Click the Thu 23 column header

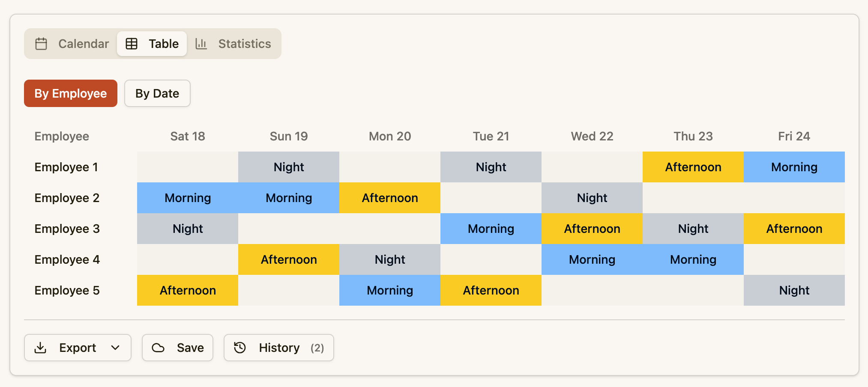[x=693, y=136]
